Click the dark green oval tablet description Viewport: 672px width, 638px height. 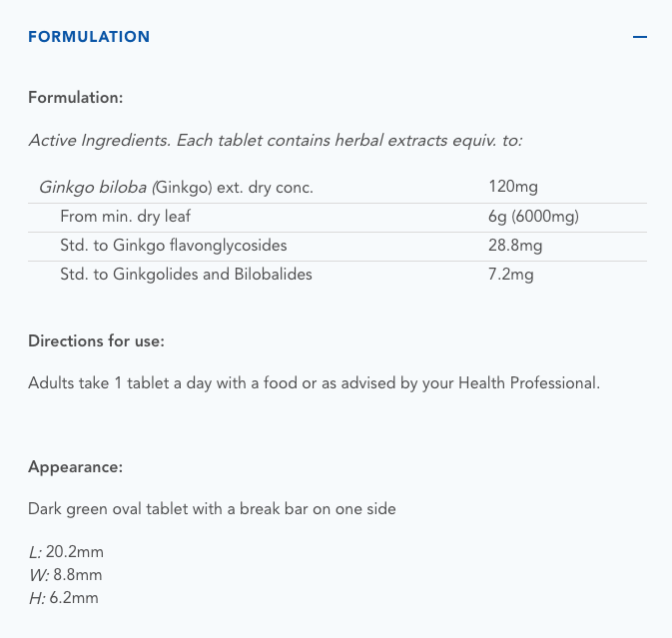[212, 508]
